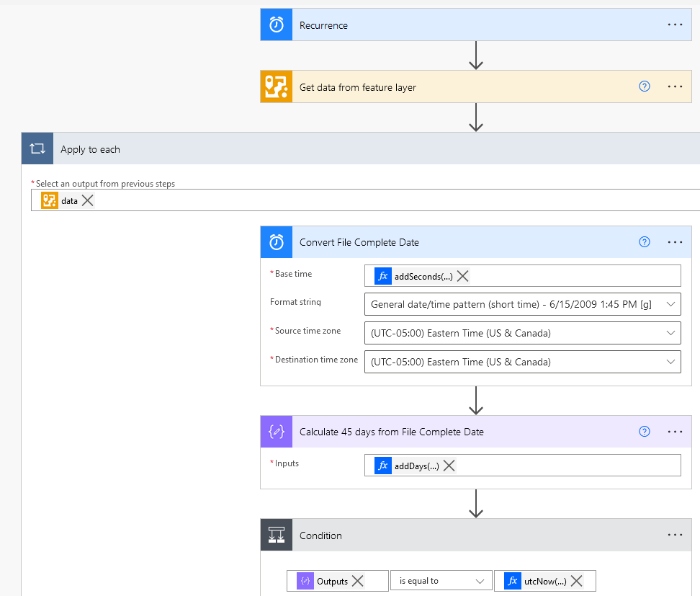700x596 pixels.
Task: Click the Get data from feature layer map icon
Action: (x=277, y=87)
